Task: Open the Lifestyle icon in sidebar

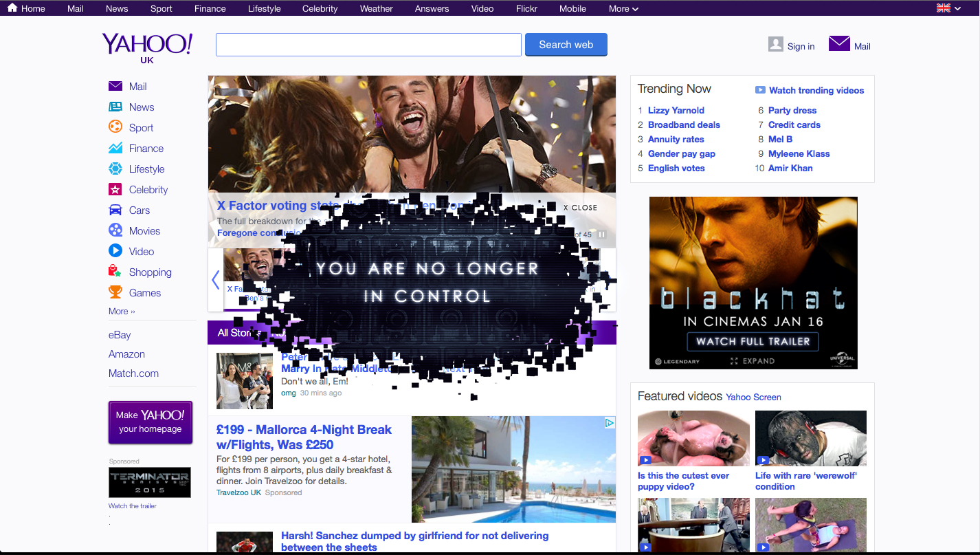Action: pos(115,168)
